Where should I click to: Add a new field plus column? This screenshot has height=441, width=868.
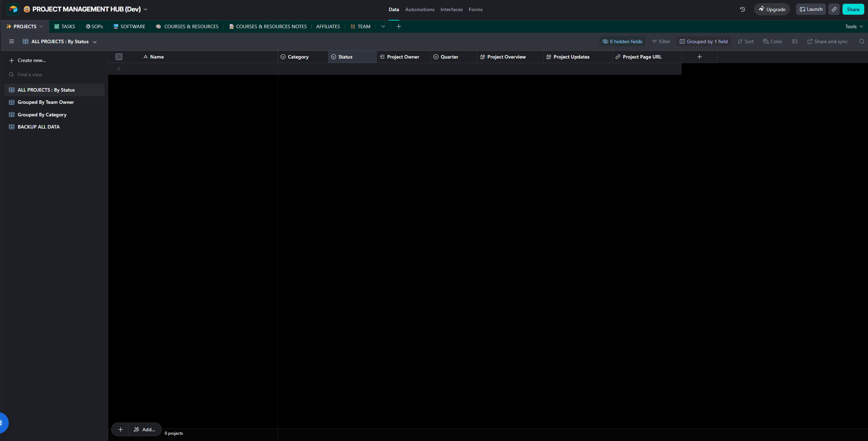tap(700, 57)
